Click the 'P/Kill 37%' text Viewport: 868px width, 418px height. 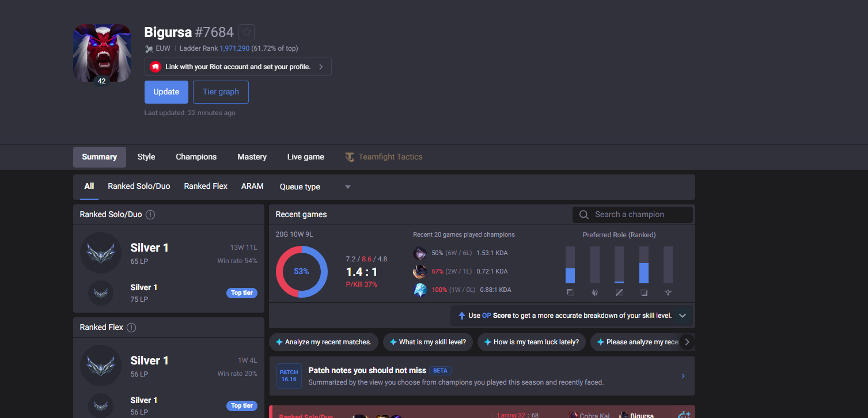coord(362,284)
